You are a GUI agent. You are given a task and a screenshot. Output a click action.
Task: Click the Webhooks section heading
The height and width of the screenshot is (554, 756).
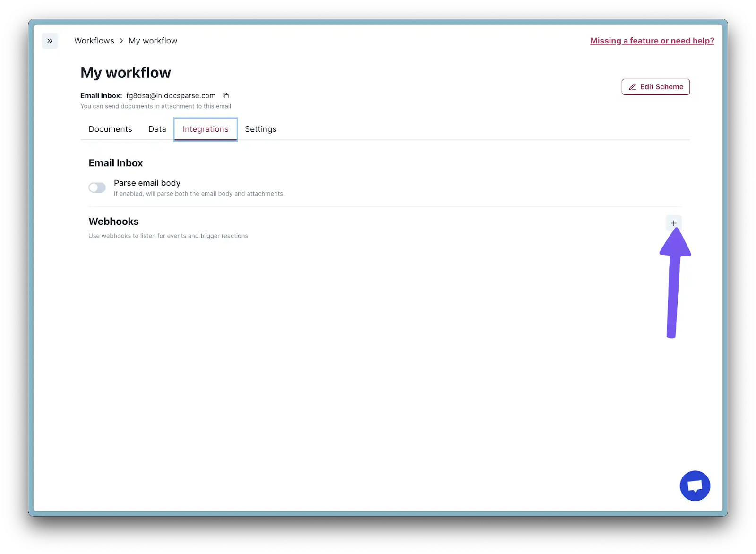click(113, 222)
